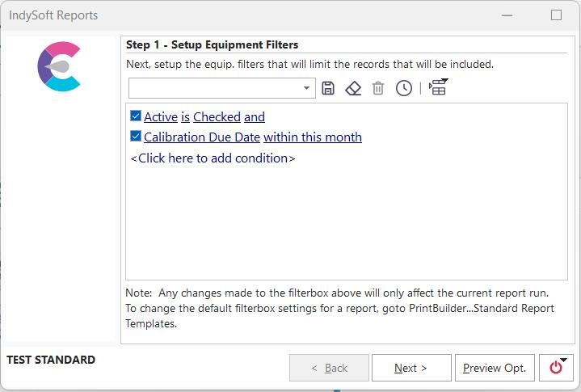Click here to add condition

[213, 158]
